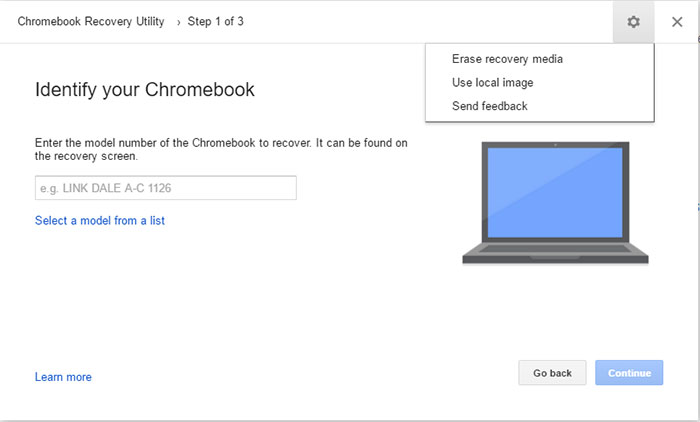This screenshot has height=422, width=700.
Task: Click the Identify your Chromebook heading
Action: coord(145,89)
